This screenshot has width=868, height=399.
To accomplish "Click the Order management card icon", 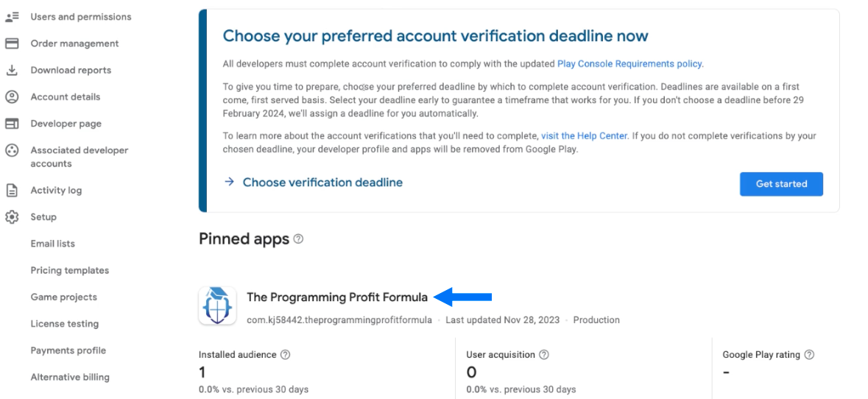I will click(x=12, y=43).
